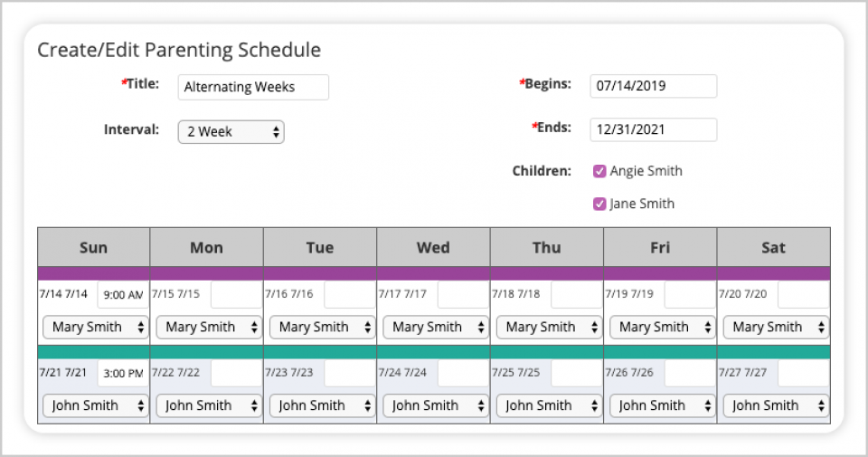Click the '7/14 7/14' date label
The image size is (868, 457).
[x=63, y=293]
